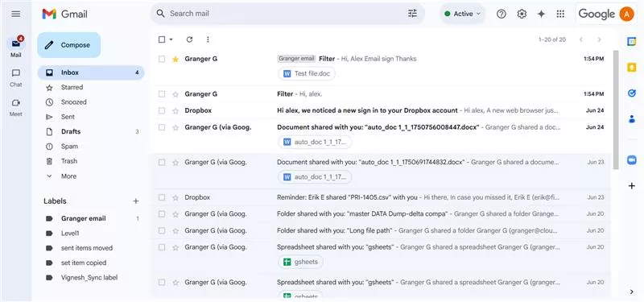Viewport: 644px width, 302px height.
Task: Star the Dropbox PRI-1405.csv reminder email
Action: coord(175,197)
